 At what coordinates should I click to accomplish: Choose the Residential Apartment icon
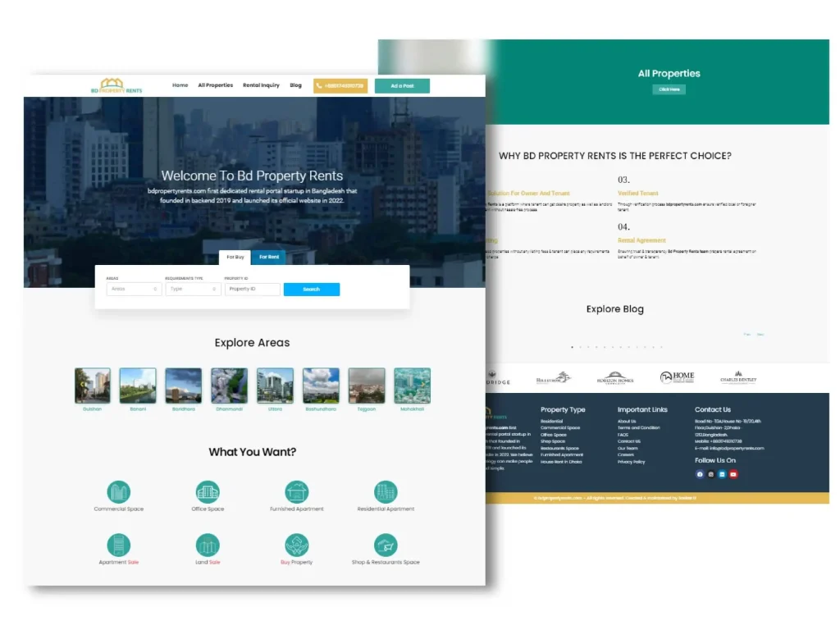[386, 492]
